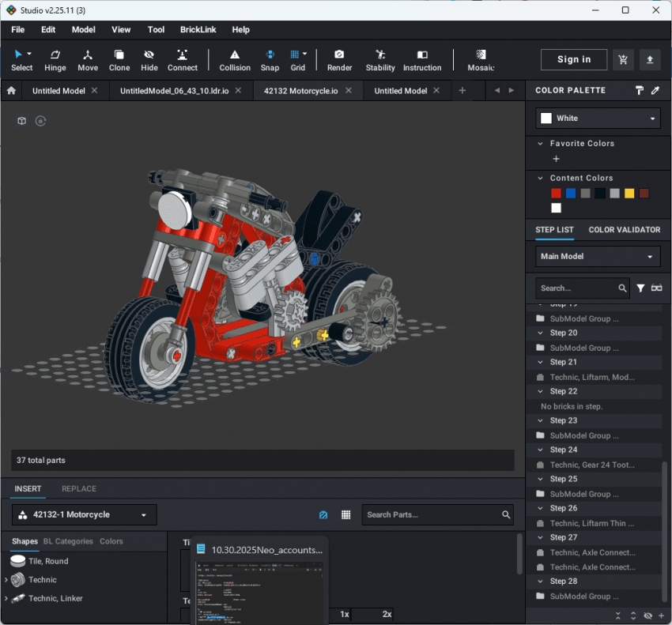Open the Mosaic tool
This screenshot has height=625, width=672.
pos(481,60)
